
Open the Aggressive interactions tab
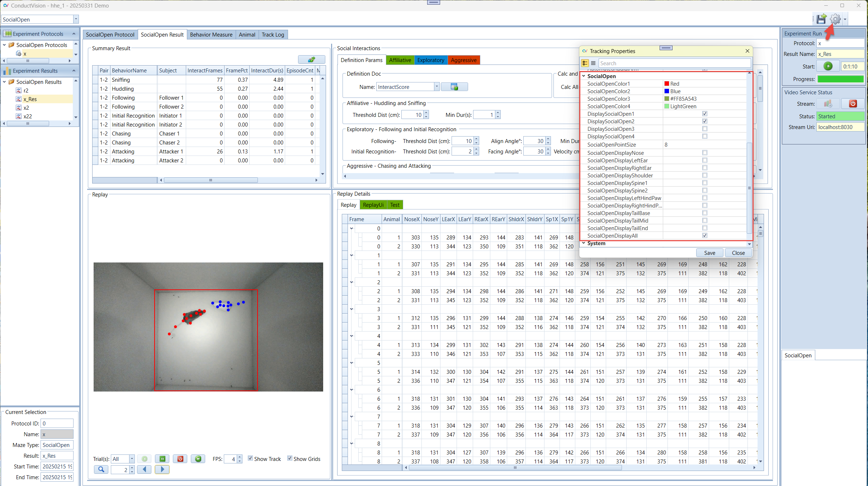(463, 60)
